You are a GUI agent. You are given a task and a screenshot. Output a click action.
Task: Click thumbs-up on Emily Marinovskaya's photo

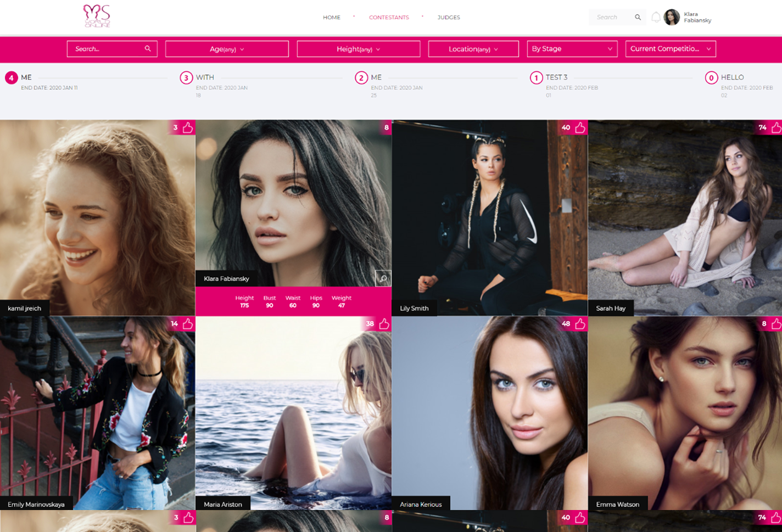coord(188,324)
